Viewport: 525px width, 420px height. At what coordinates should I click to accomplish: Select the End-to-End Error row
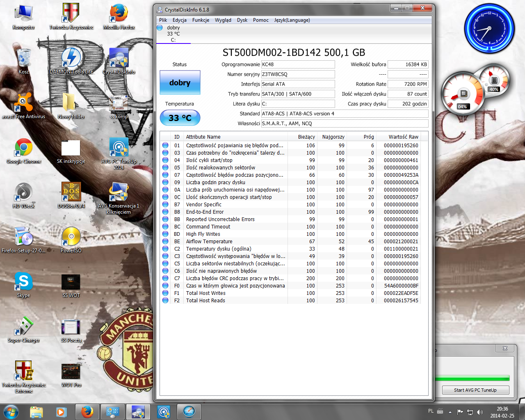click(x=290, y=212)
